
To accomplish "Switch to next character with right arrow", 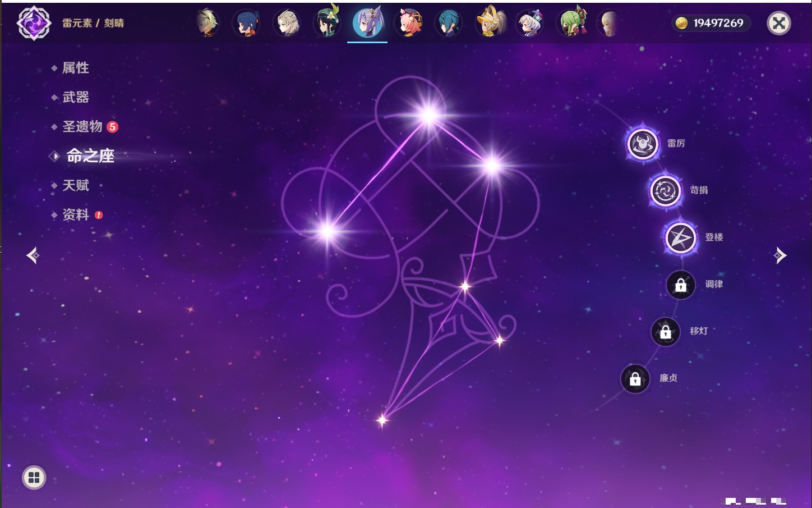I will [x=780, y=255].
